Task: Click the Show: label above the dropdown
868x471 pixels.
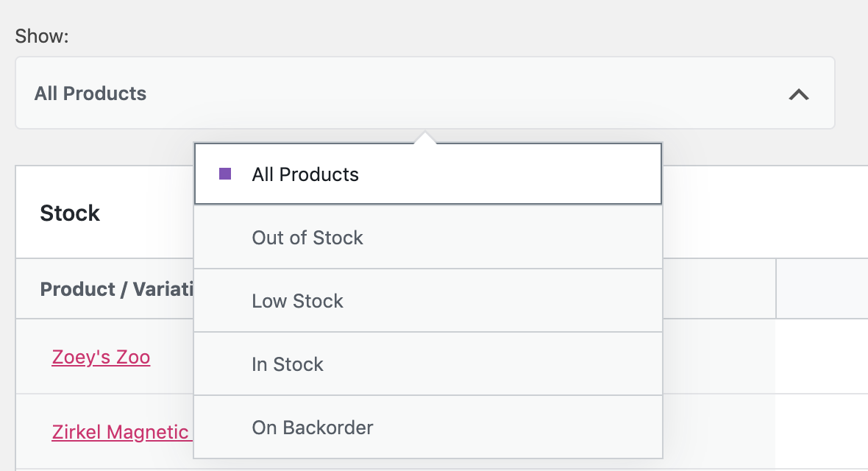Action: tap(42, 36)
